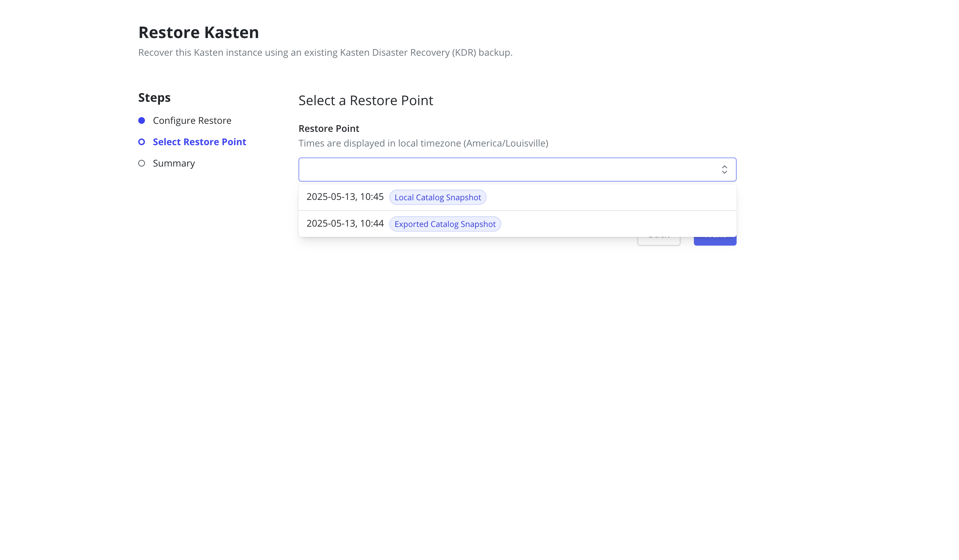Open the Restore Point combo box input
959x560 pixels.
tap(517, 169)
